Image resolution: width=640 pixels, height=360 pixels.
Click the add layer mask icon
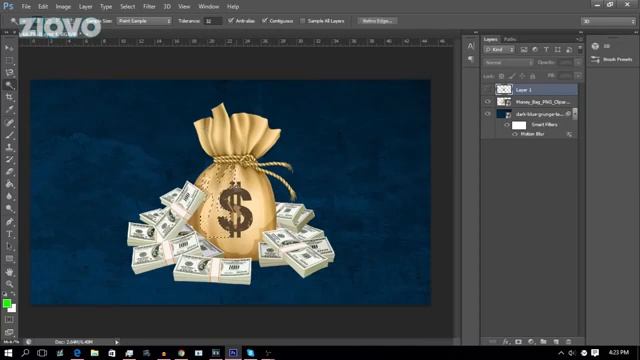518,342
